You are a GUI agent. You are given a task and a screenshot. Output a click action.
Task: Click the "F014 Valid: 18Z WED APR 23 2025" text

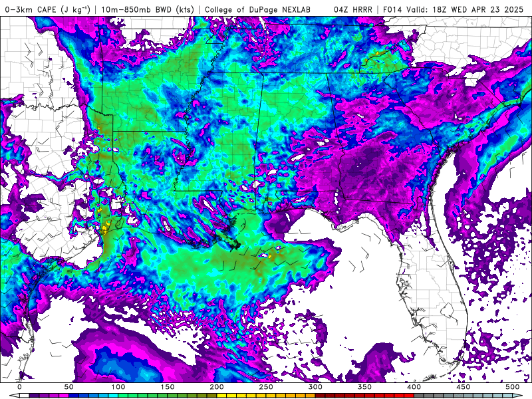[454, 10]
